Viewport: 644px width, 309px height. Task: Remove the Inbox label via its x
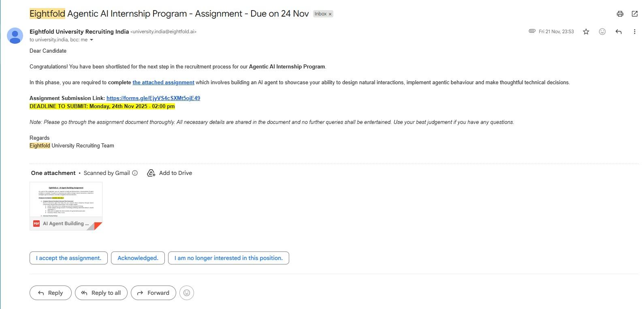[330, 14]
